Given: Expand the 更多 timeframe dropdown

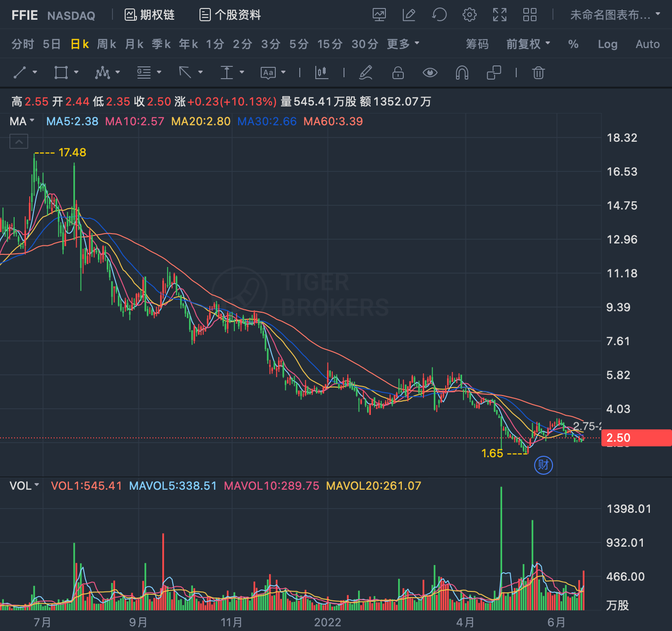Looking at the screenshot, I should point(403,44).
